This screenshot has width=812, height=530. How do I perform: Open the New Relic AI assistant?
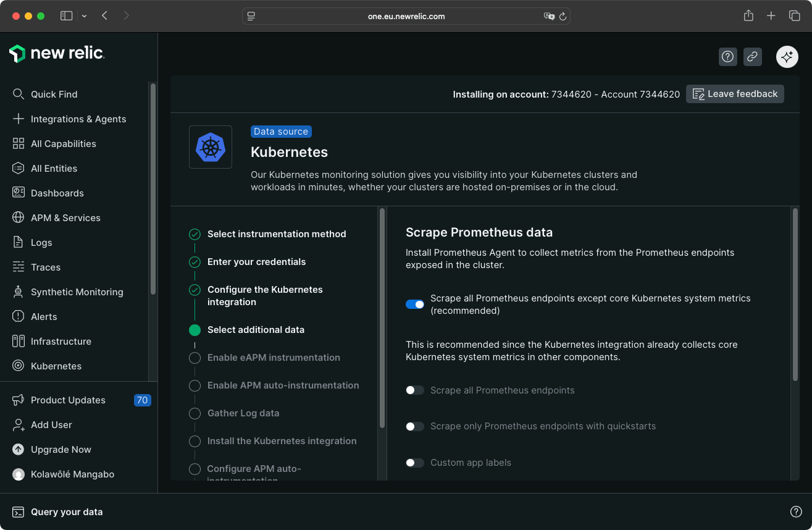[x=787, y=56]
